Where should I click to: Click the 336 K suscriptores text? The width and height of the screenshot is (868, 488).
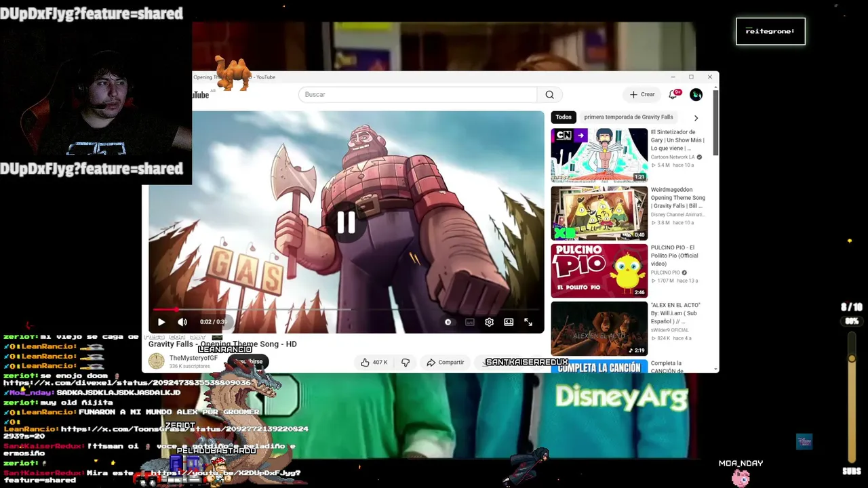[x=189, y=367]
